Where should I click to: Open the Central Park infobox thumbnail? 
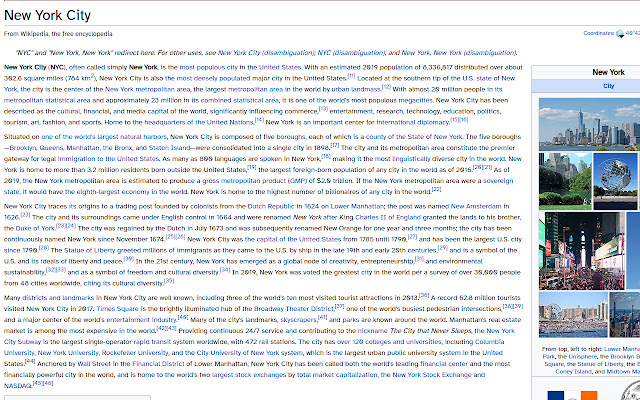pyautogui.click(x=565, y=181)
